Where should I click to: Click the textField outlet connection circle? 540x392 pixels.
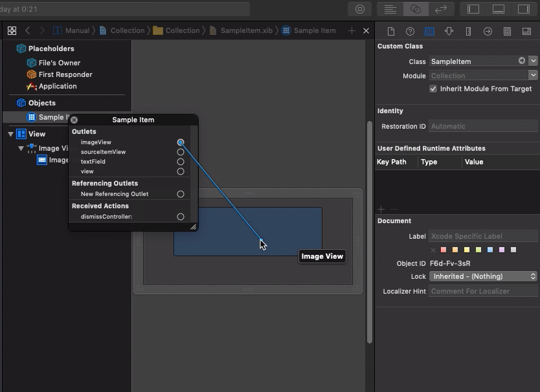[x=181, y=162]
